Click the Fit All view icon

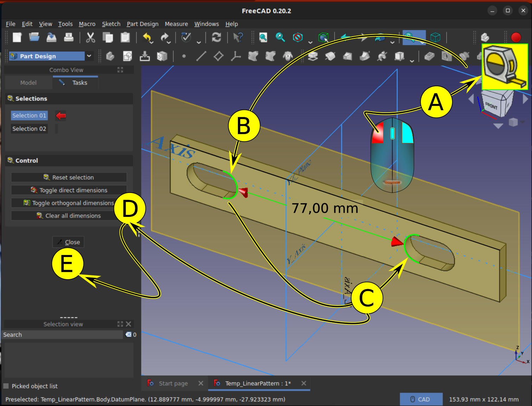pos(263,37)
